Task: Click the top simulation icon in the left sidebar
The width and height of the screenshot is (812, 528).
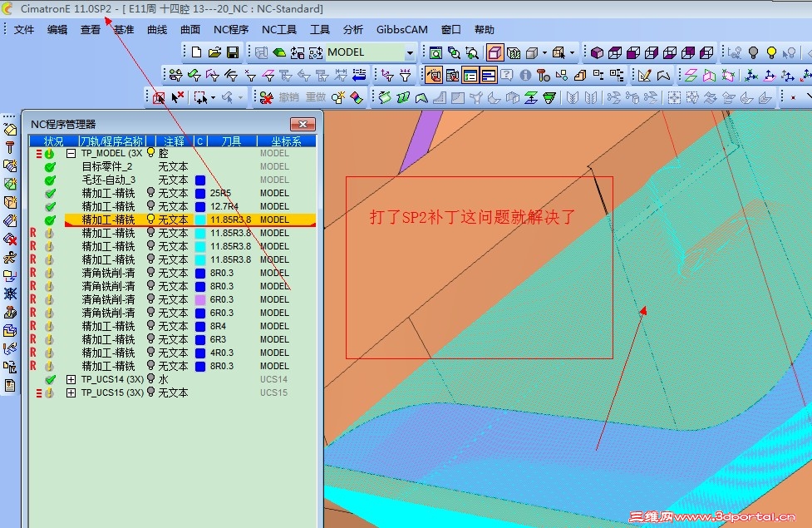Action: pos(10,129)
